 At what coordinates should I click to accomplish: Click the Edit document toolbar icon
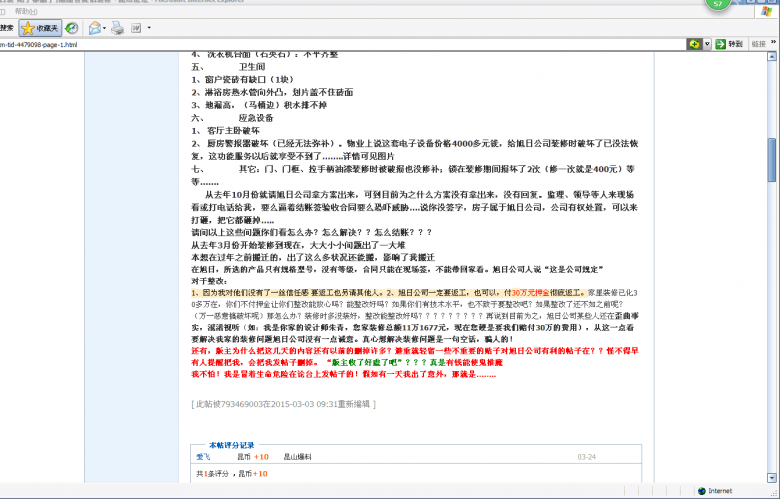[x=135, y=28]
